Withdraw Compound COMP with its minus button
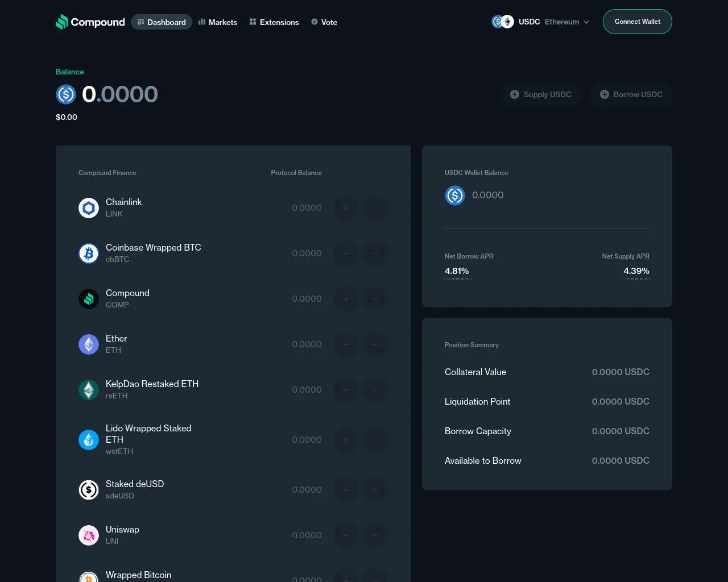The width and height of the screenshot is (728, 582). coord(375,299)
